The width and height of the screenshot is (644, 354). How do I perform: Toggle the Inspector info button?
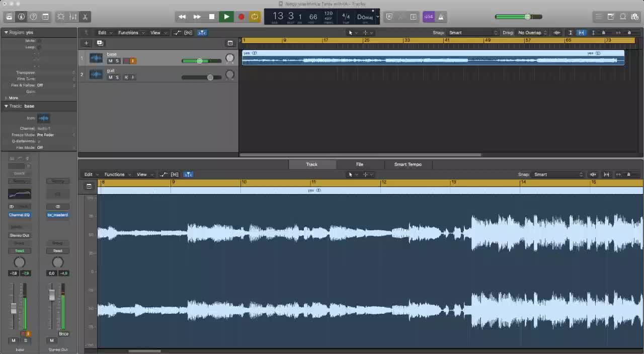(21, 17)
